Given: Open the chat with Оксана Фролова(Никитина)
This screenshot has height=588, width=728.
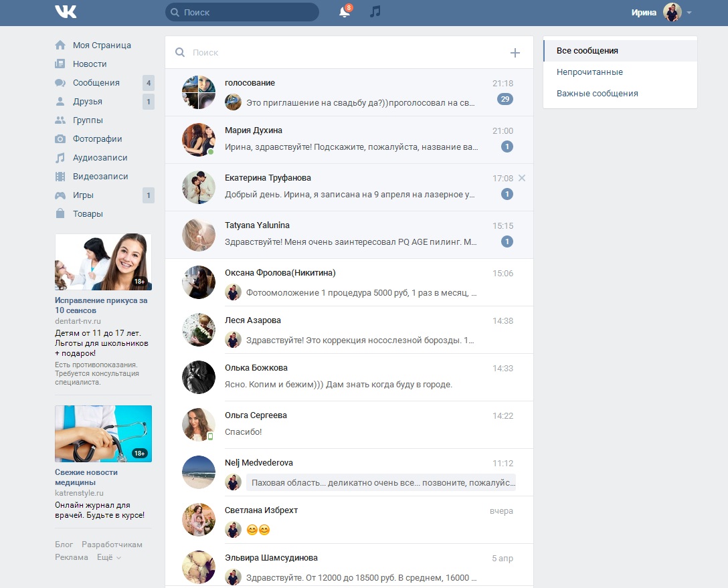Looking at the screenshot, I should (349, 282).
